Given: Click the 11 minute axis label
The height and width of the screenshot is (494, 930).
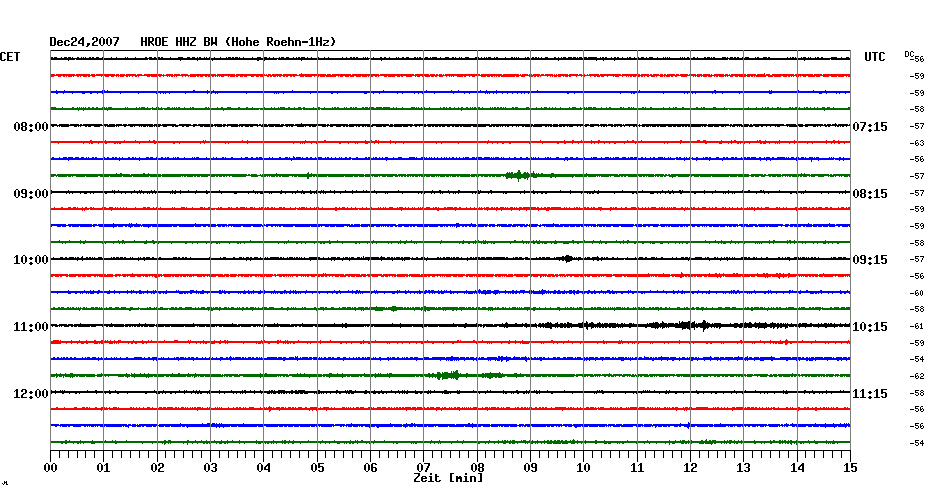Looking at the screenshot, I should click(x=637, y=468).
